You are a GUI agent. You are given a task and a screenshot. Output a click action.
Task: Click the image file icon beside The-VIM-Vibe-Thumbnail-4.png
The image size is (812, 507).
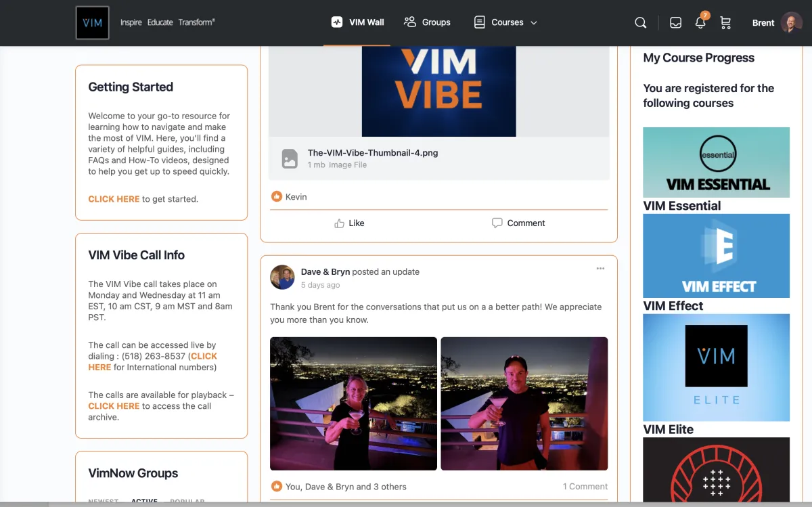click(290, 158)
